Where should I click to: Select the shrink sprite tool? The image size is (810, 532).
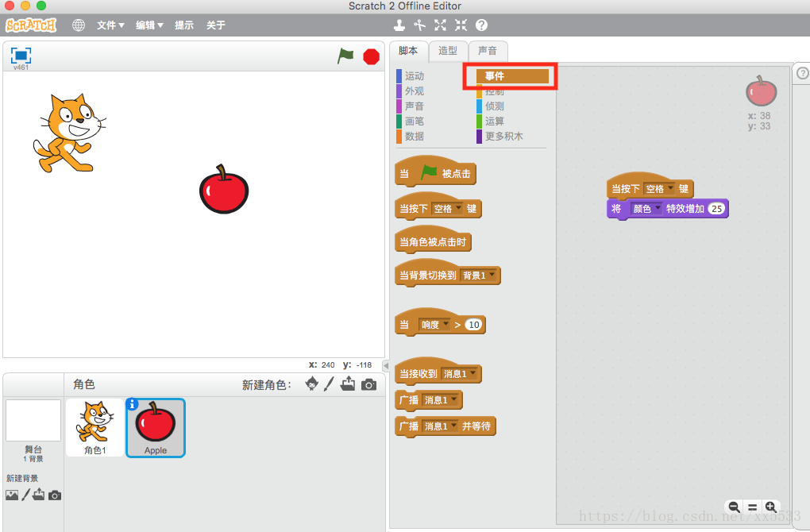(x=461, y=25)
